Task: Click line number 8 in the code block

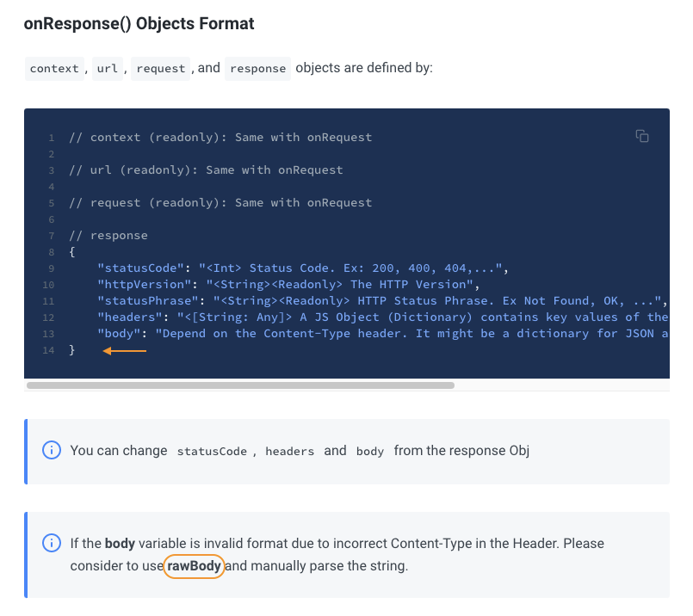Action: [51, 251]
